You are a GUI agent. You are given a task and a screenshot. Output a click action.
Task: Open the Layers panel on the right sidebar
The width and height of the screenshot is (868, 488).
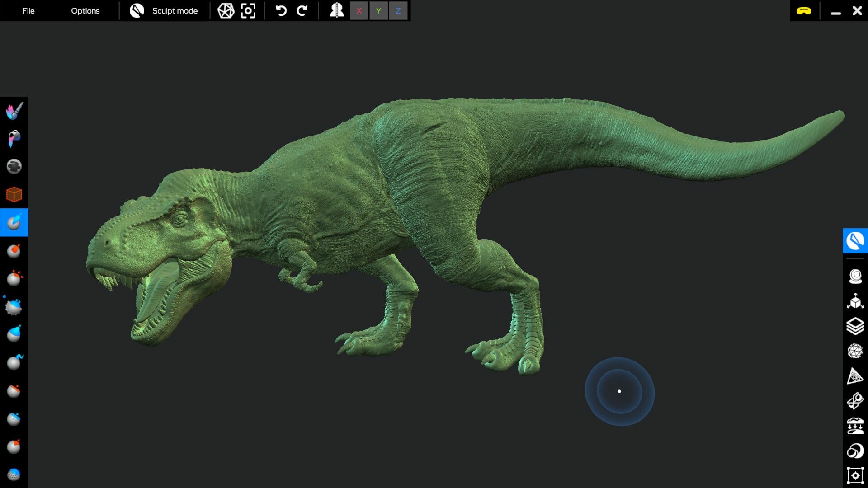point(855,327)
